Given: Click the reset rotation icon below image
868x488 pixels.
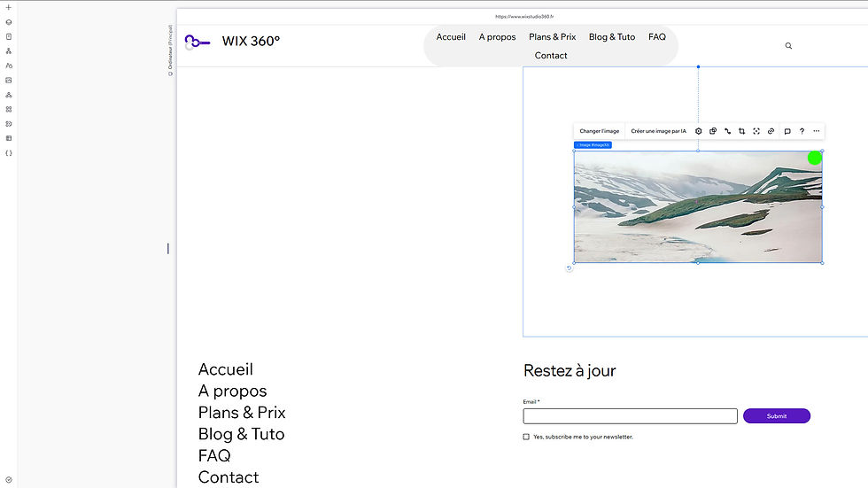Looking at the screenshot, I should (569, 268).
